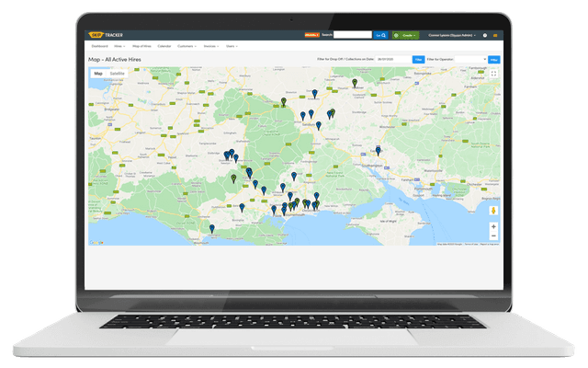This screenshot has height=368, width=588.
Task: Expand the Customers menu
Action: point(187,45)
